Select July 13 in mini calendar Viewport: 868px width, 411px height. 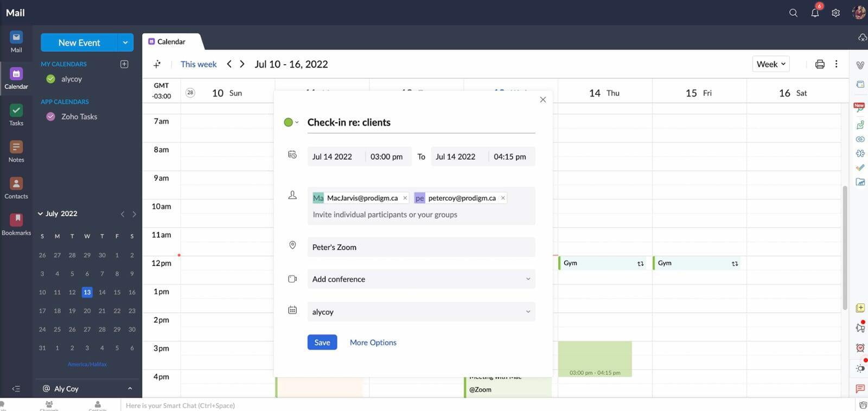[87, 292]
